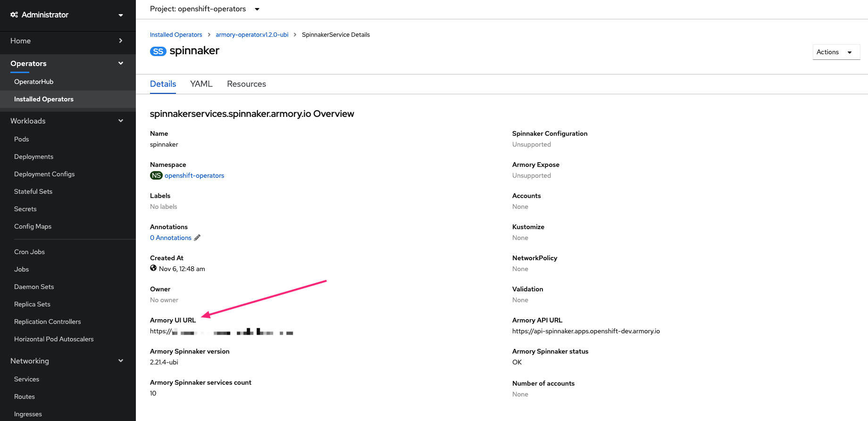Open OperatorHub in the sidebar
Viewport: 868px width, 421px height.
pyautogui.click(x=33, y=82)
